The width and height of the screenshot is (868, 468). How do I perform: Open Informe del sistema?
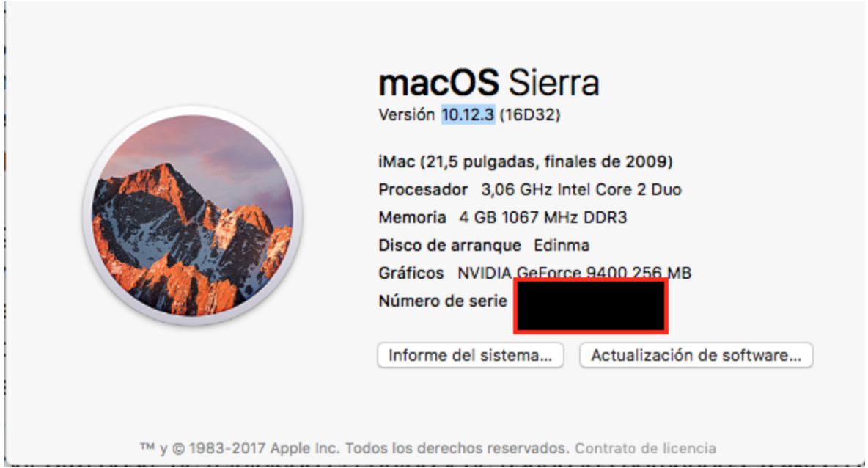(470, 356)
